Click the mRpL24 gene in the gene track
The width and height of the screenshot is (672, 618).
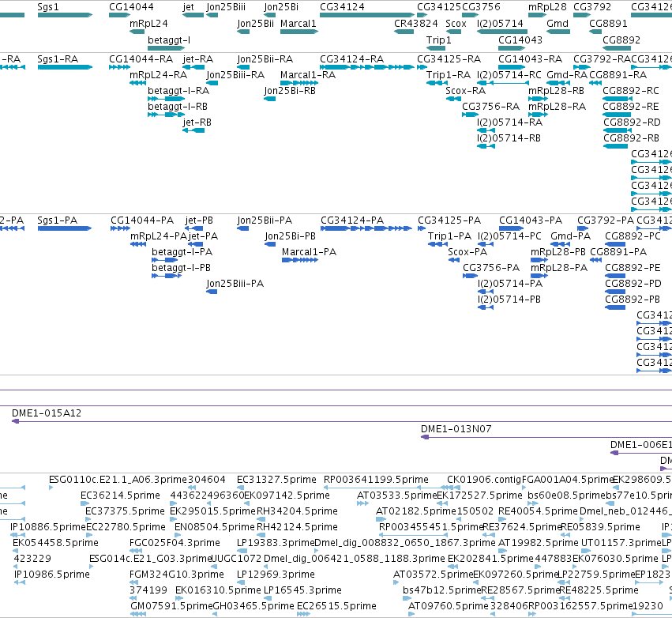[x=137, y=32]
